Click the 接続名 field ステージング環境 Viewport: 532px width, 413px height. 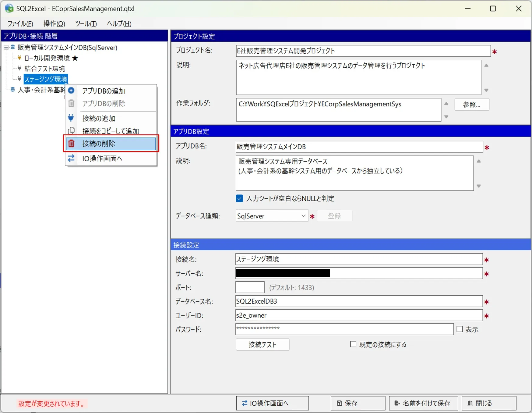[359, 259]
